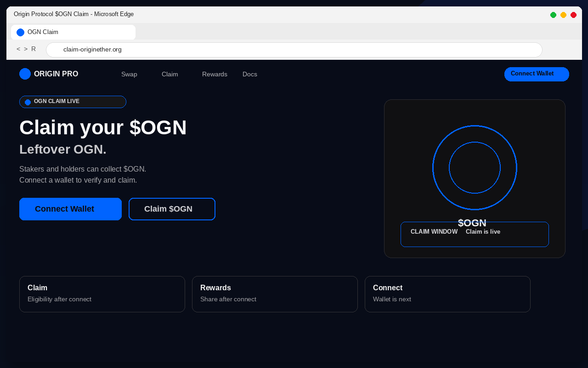Image resolution: width=588 pixels, height=368 pixels.
Task: Click the browser reload R button
Action: tap(34, 49)
